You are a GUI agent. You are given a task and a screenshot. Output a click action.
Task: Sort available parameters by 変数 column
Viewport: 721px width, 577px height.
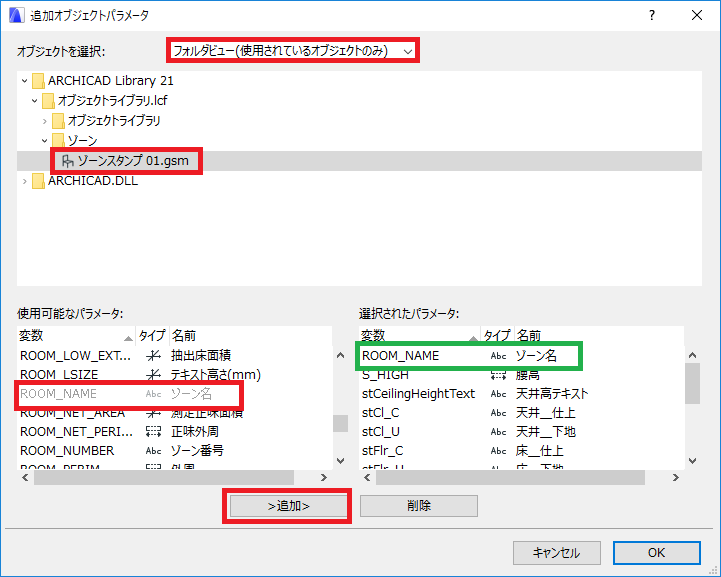pyautogui.click(x=76, y=336)
